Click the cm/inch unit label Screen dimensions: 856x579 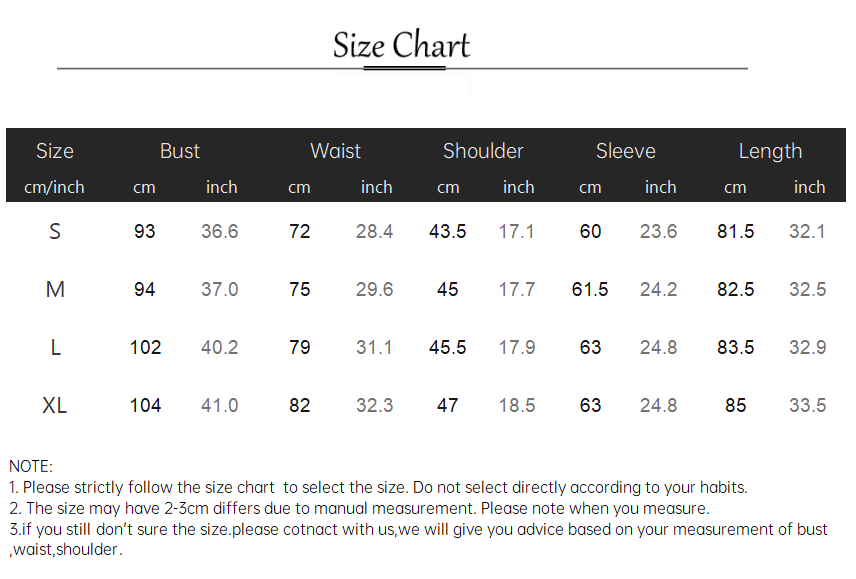tap(54, 187)
